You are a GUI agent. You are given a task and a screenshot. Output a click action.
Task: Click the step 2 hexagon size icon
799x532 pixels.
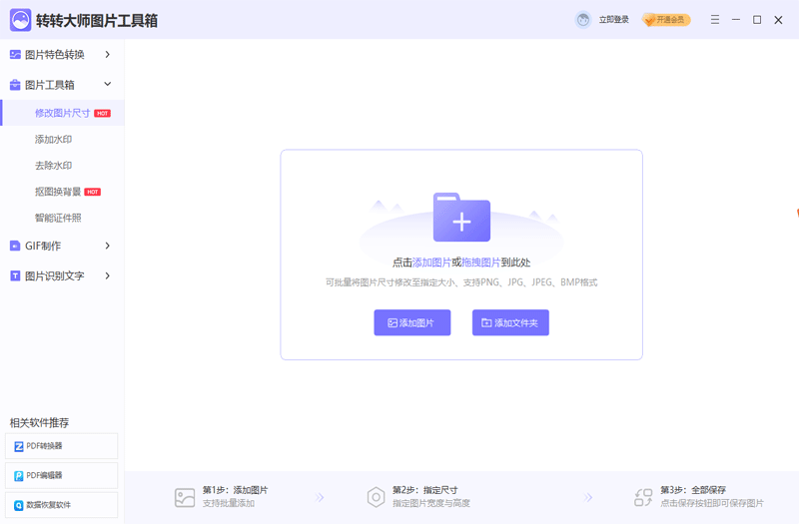pos(377,497)
